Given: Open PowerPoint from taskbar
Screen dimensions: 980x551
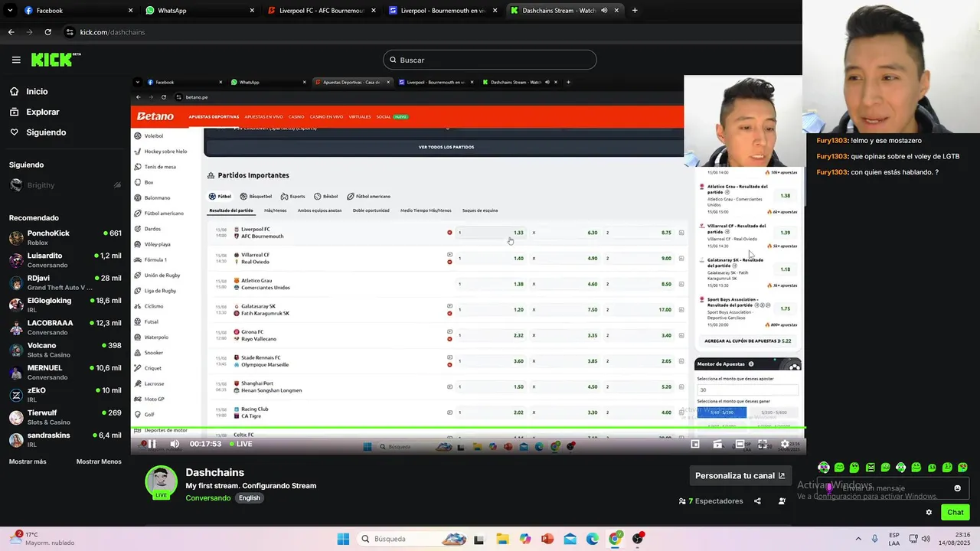Looking at the screenshot, I should click(547, 539).
